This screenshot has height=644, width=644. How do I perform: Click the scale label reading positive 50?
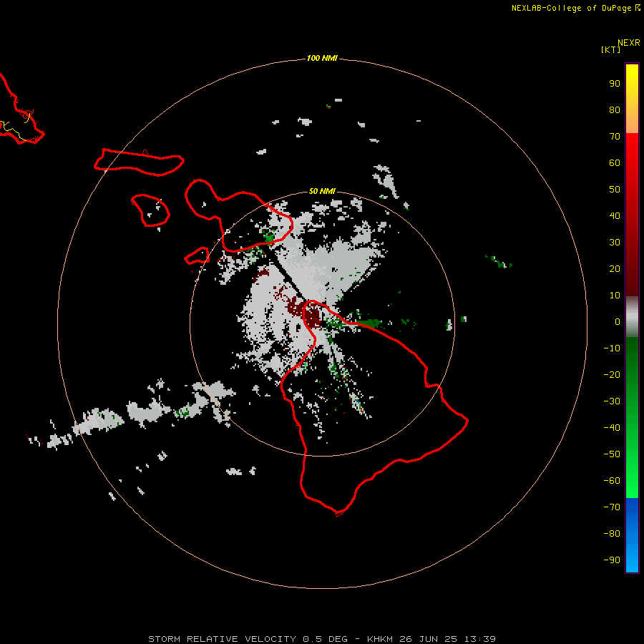click(615, 190)
